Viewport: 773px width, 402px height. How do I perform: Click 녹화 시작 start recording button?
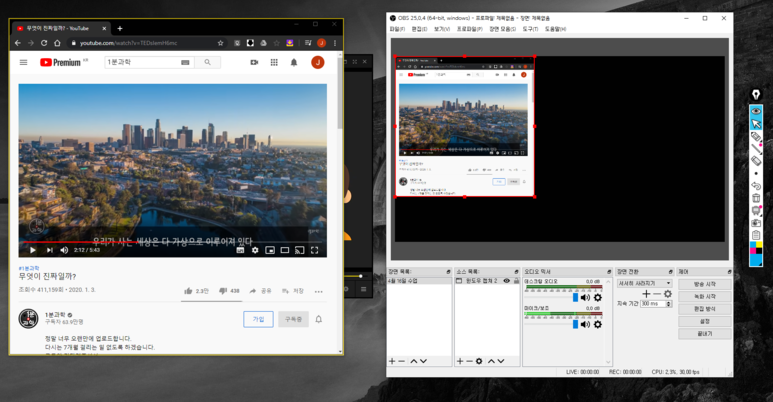pos(704,296)
